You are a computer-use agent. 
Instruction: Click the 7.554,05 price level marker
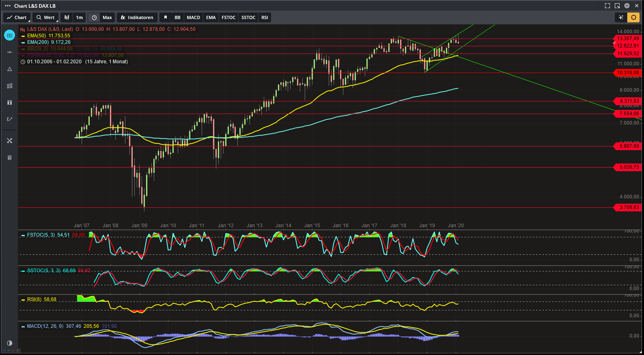pos(627,114)
